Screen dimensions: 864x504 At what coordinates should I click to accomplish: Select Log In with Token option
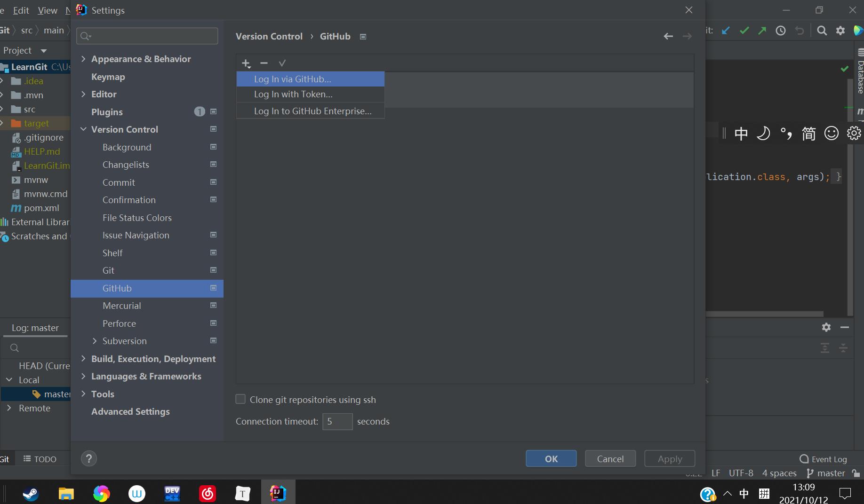tap(311, 94)
